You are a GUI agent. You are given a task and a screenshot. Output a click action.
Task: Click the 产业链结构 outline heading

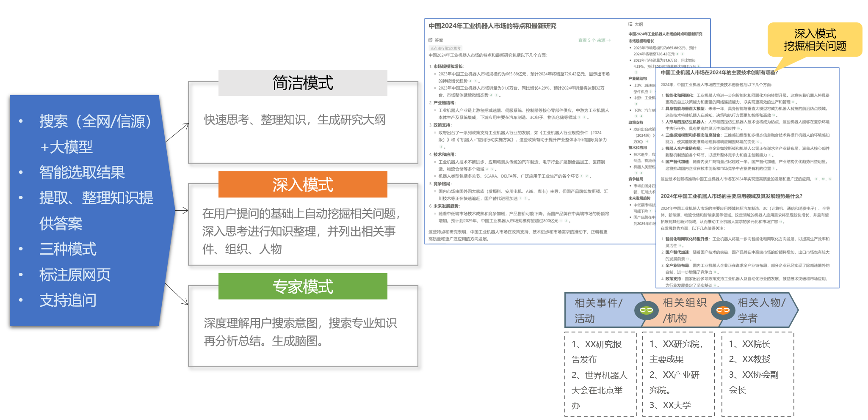[637, 79]
